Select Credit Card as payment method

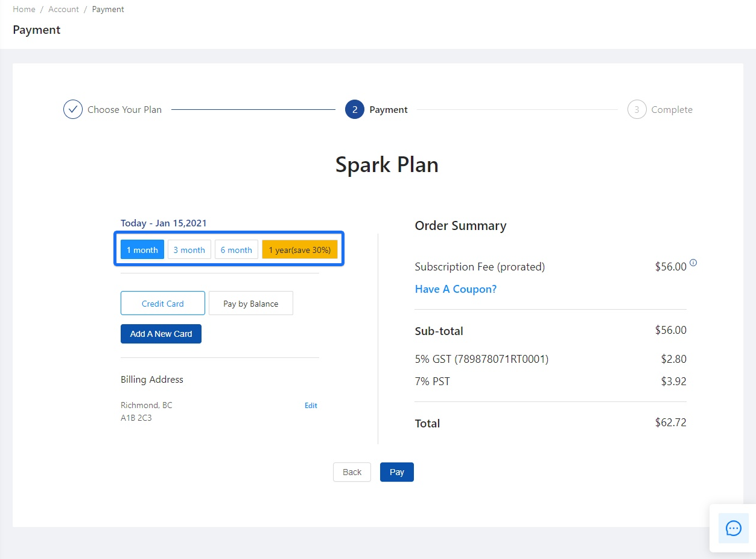pyautogui.click(x=162, y=303)
